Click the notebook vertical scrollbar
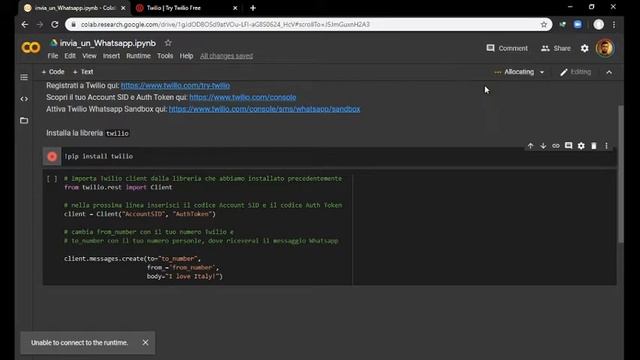 621,174
